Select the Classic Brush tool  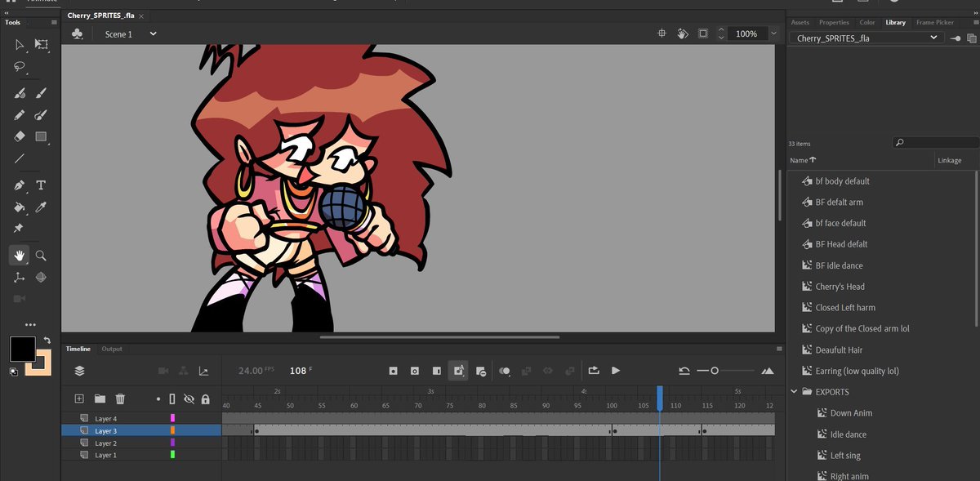pos(41,94)
